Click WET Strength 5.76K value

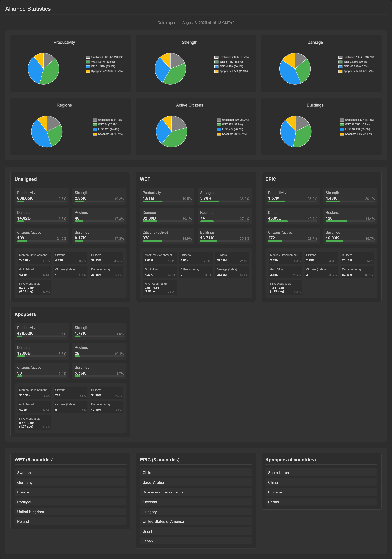(206, 198)
